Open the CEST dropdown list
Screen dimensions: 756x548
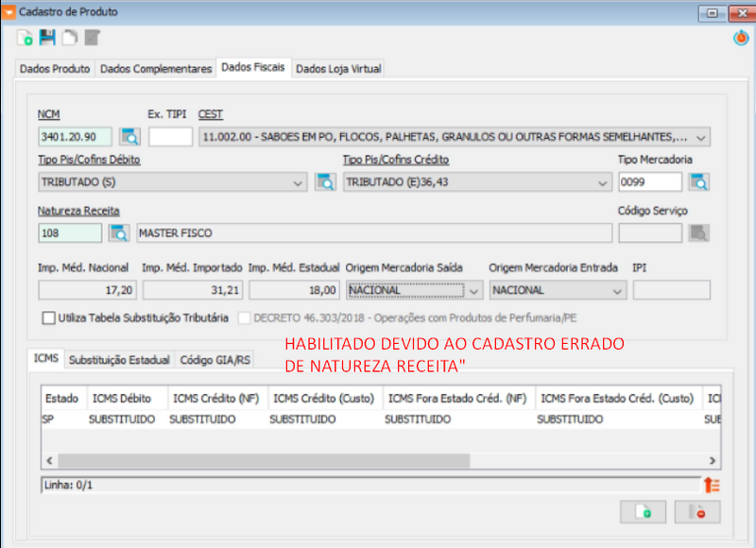pyautogui.click(x=701, y=136)
